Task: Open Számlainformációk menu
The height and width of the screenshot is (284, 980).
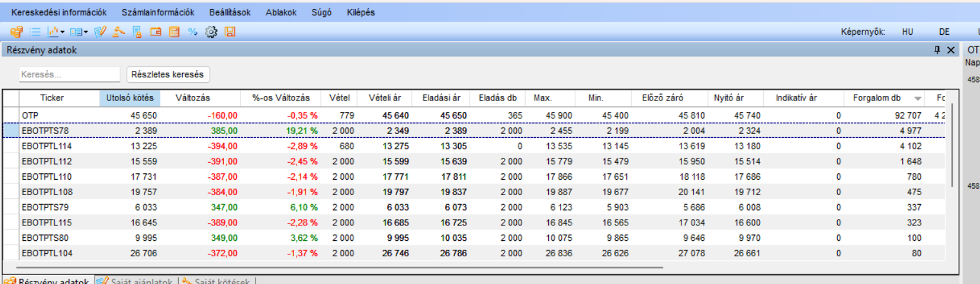Action: coord(158,12)
